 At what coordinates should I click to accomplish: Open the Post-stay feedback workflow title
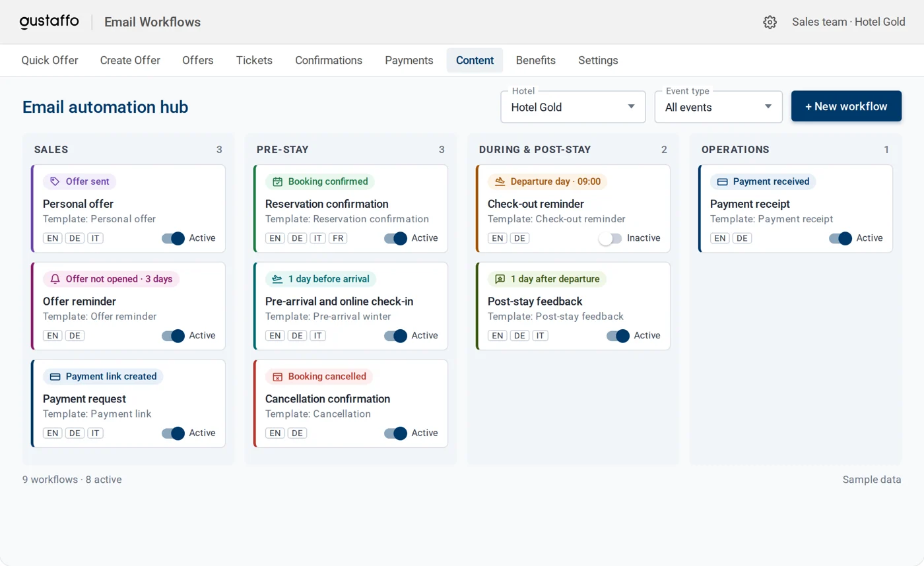(535, 301)
